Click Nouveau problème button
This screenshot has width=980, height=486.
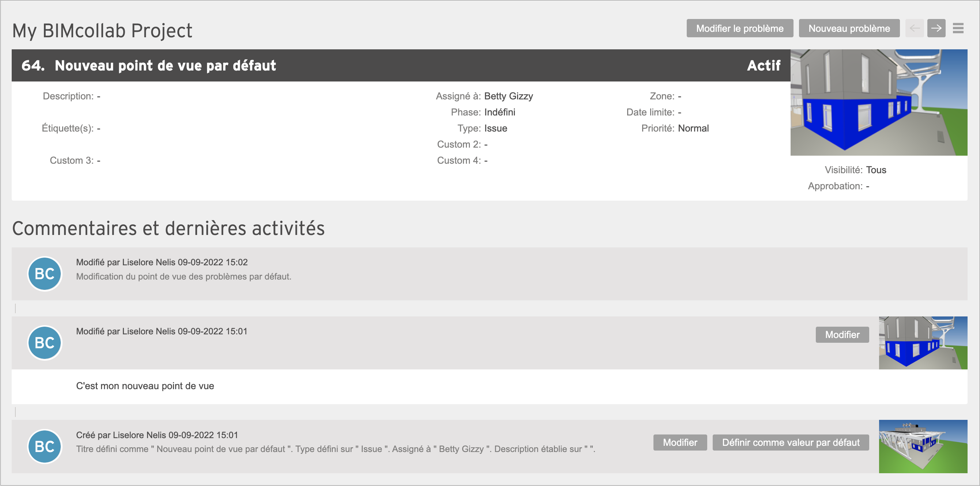click(x=849, y=28)
